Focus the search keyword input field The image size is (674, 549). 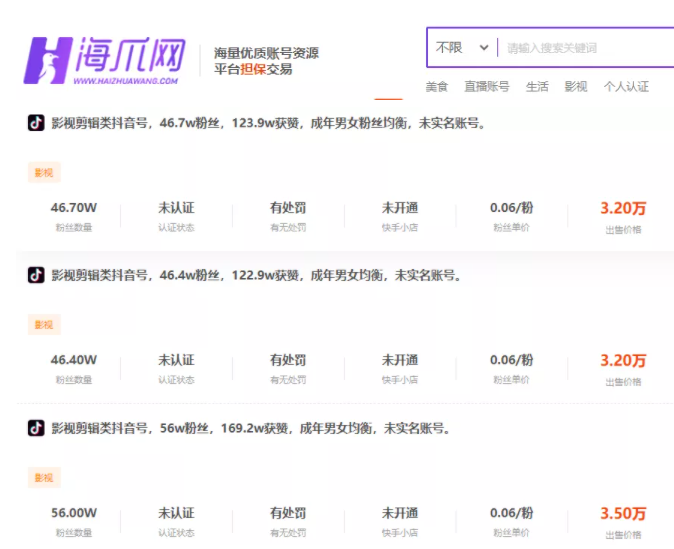[587, 48]
